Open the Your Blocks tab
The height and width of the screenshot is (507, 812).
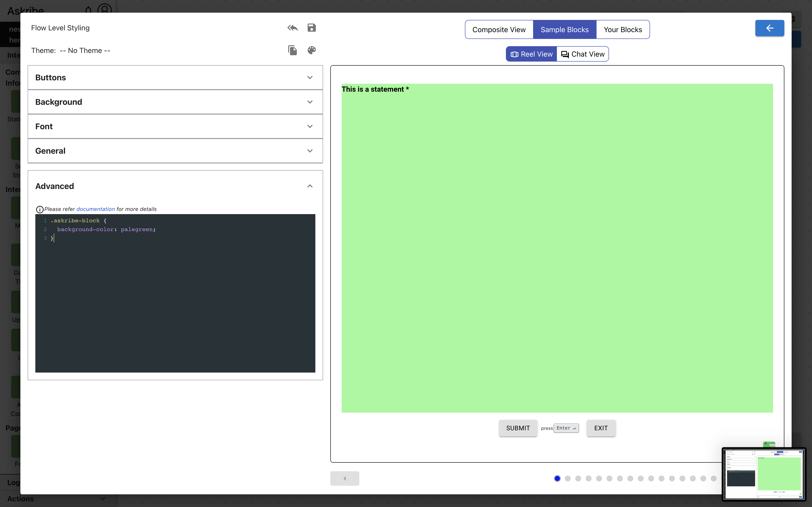(623, 29)
